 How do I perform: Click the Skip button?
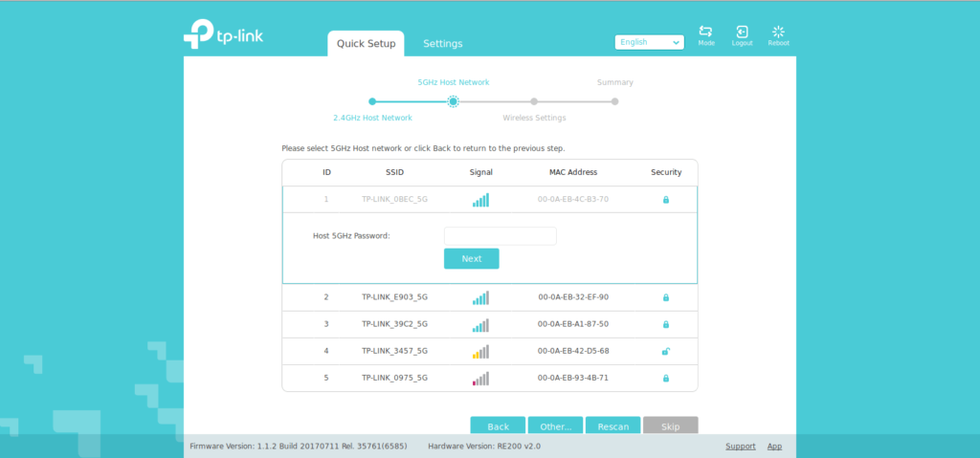(670, 426)
